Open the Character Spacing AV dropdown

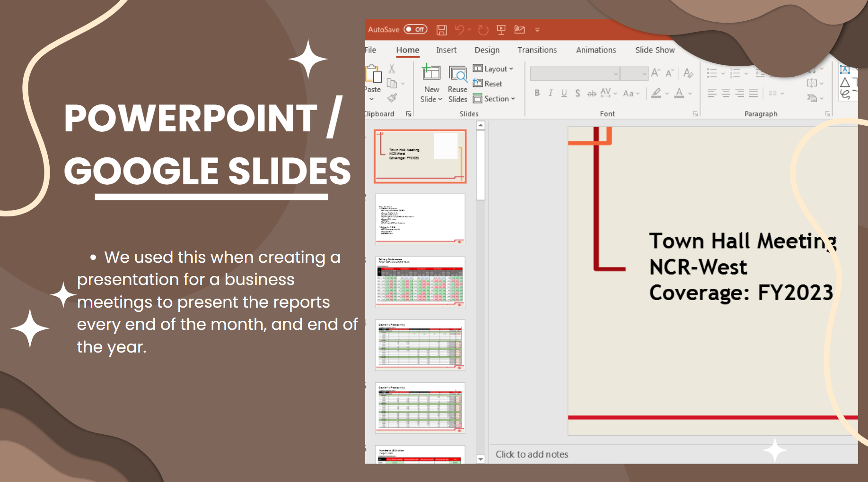coord(608,93)
